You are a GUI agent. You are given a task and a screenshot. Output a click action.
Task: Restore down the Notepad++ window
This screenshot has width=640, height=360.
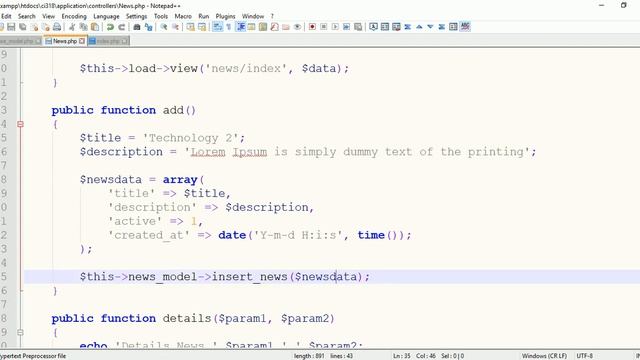click(x=623, y=5)
